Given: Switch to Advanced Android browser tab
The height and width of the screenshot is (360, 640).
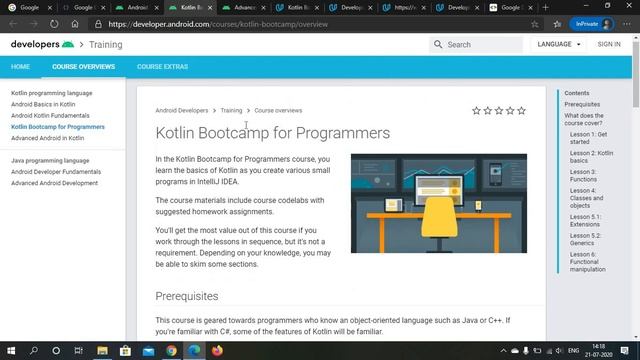Looking at the screenshot, I should click(244, 7).
